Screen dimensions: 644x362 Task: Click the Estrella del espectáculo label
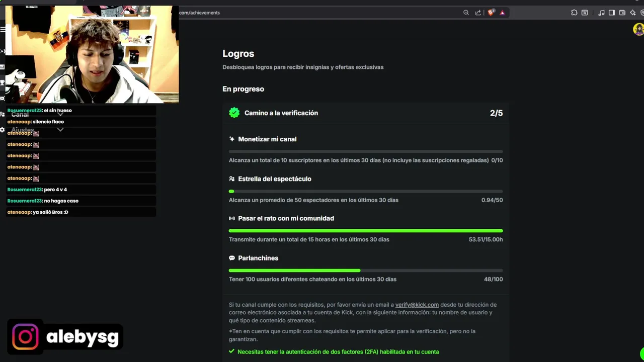[275, 179]
